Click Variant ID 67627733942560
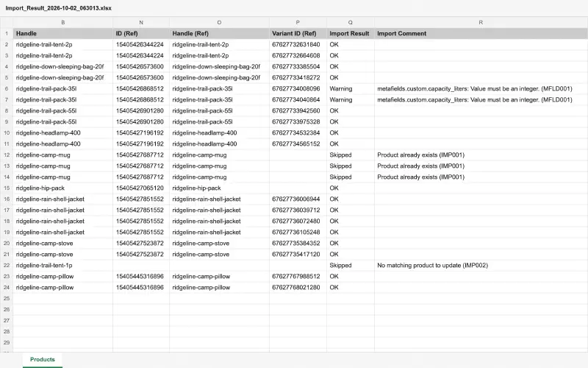Screen dimensions: 588x368 [x=296, y=111]
